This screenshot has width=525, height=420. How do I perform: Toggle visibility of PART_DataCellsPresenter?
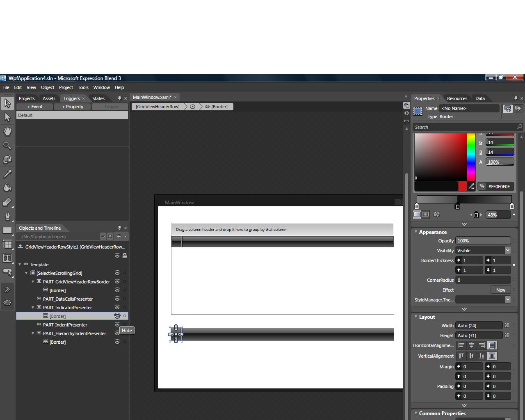click(117, 299)
